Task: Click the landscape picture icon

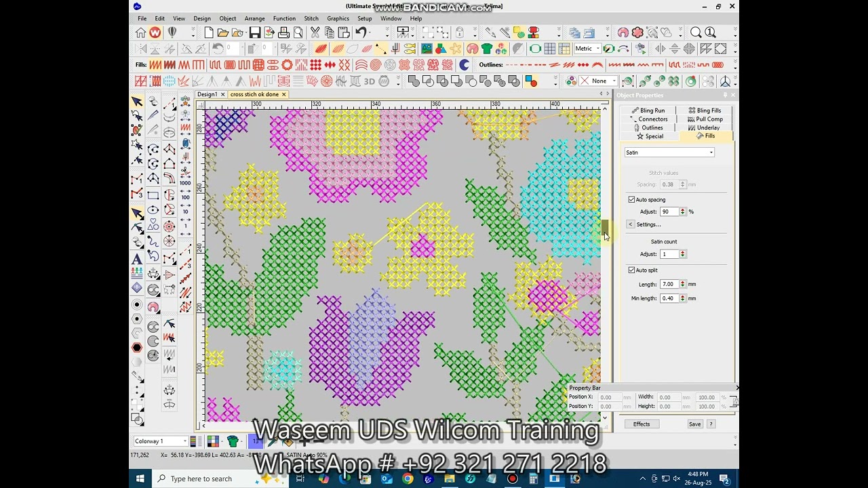Action: 427,49
